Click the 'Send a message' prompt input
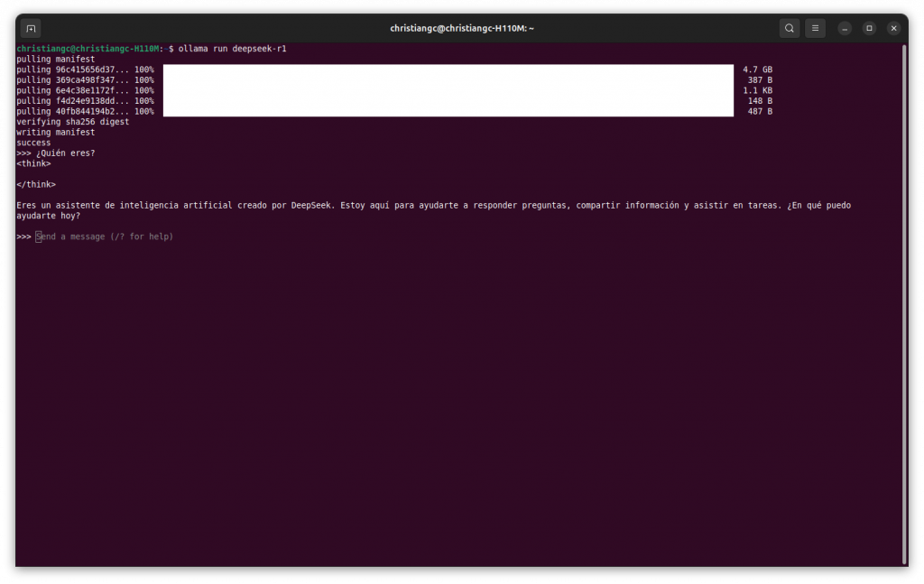 coord(105,236)
